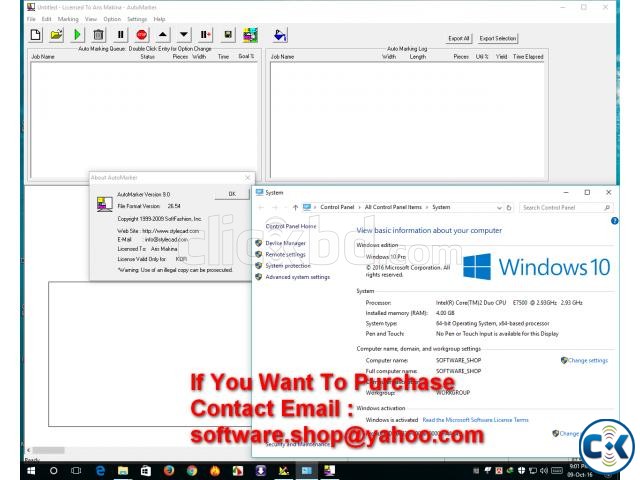Click Util % header in marking log
The height and width of the screenshot is (480, 640).
pyautogui.click(x=482, y=57)
